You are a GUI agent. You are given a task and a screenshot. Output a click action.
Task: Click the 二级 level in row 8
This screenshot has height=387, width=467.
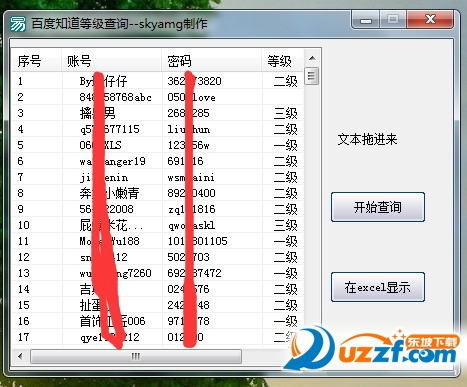pos(286,193)
